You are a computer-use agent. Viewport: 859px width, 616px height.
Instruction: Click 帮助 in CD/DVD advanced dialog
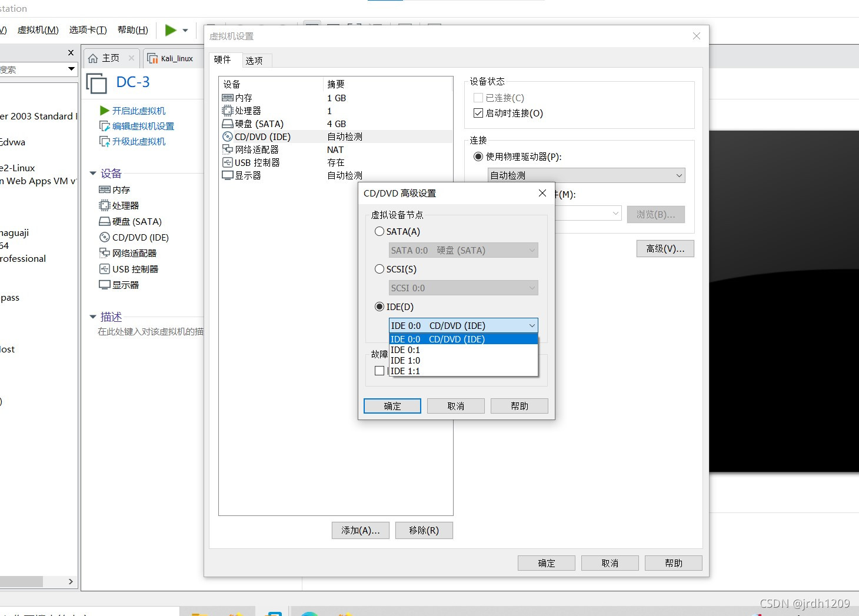click(520, 406)
